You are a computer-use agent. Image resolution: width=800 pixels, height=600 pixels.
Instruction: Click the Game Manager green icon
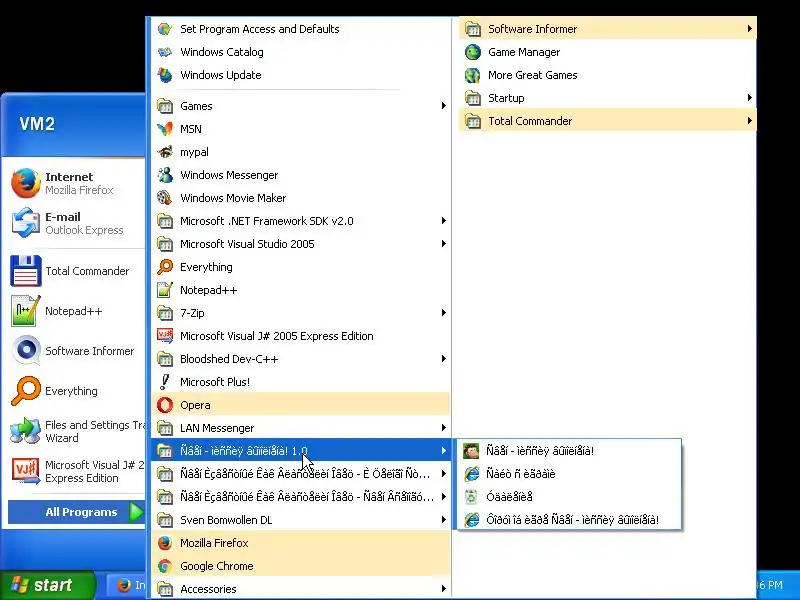[473, 52]
